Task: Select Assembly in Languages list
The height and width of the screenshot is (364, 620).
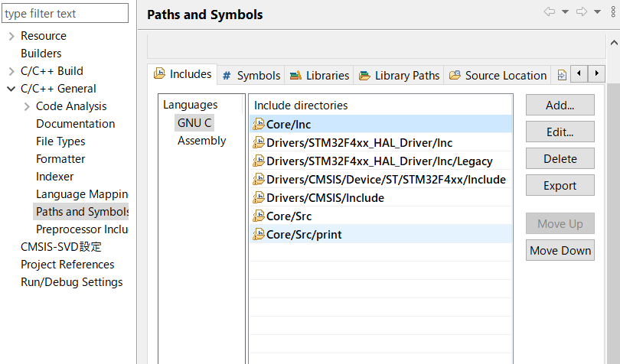Action: pos(201,141)
